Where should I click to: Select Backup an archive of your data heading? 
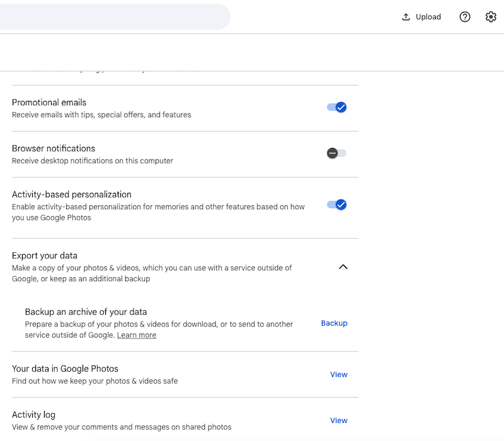coord(86,312)
